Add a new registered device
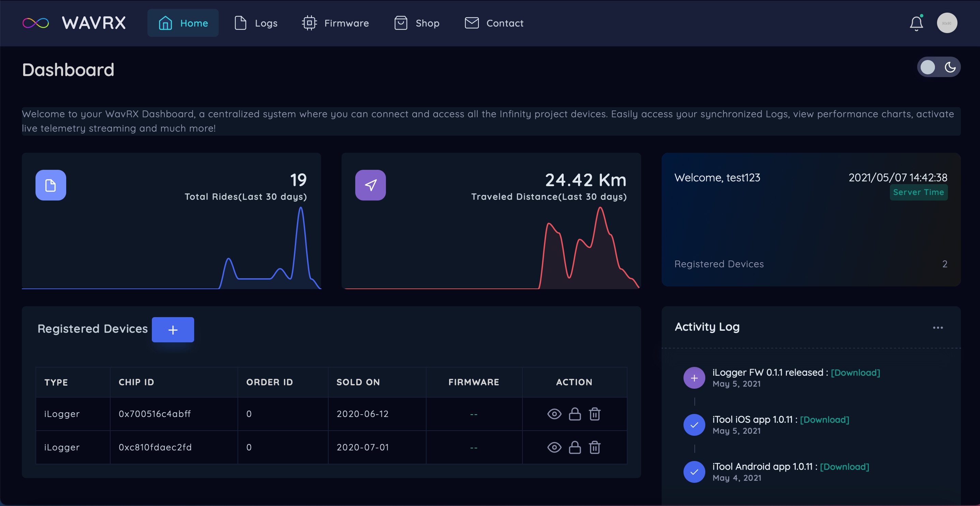The width and height of the screenshot is (980, 506). (x=173, y=330)
